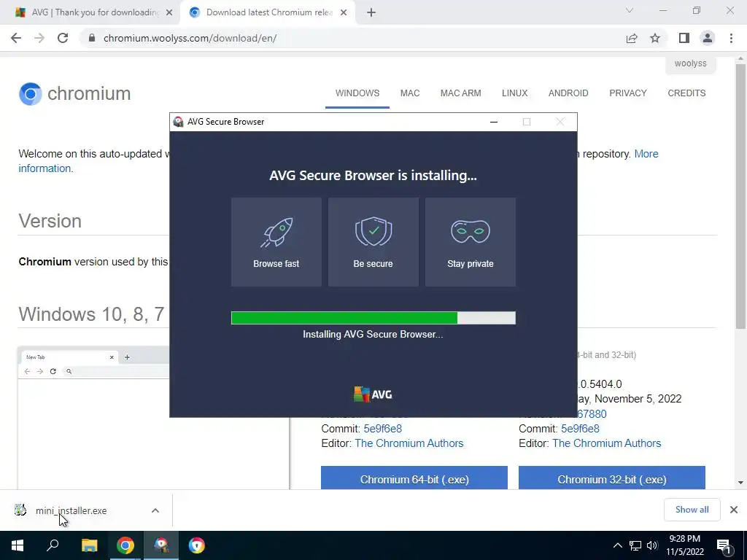The width and height of the screenshot is (747, 560).
Task: Open Chrome three-dot menu
Action: pos(731,38)
